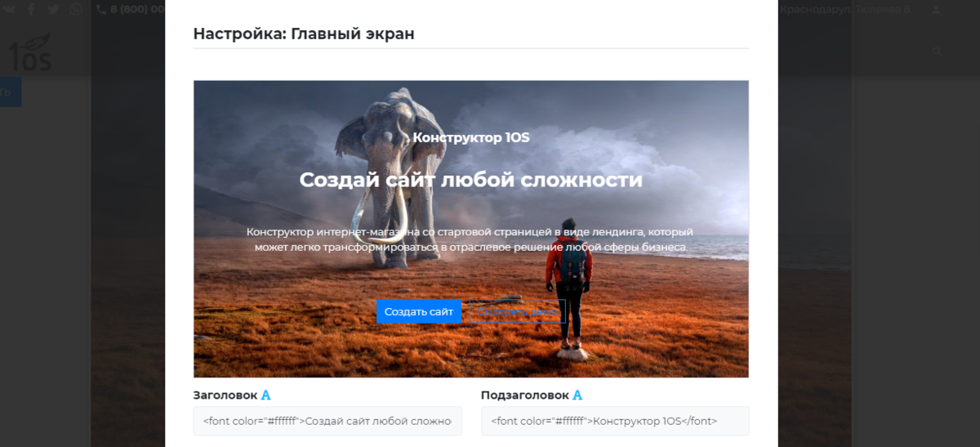Open the user account icon
This screenshot has width=980, height=447.
[936, 10]
